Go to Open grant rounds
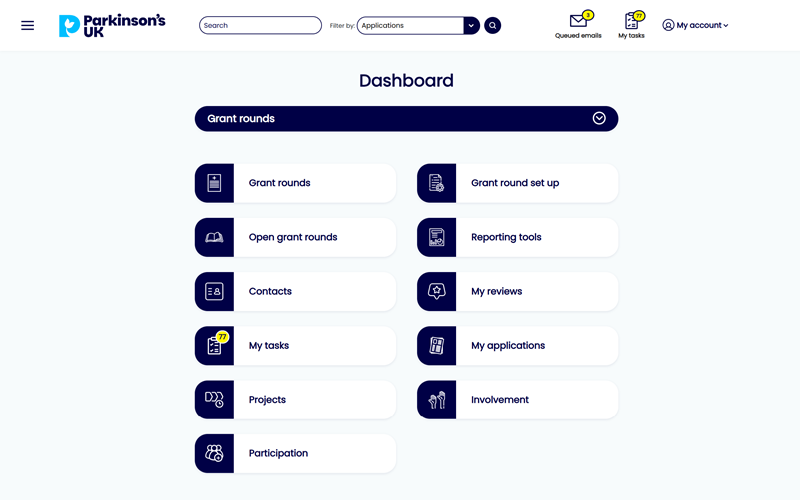Screen dimensions: 800x500 click(x=293, y=237)
